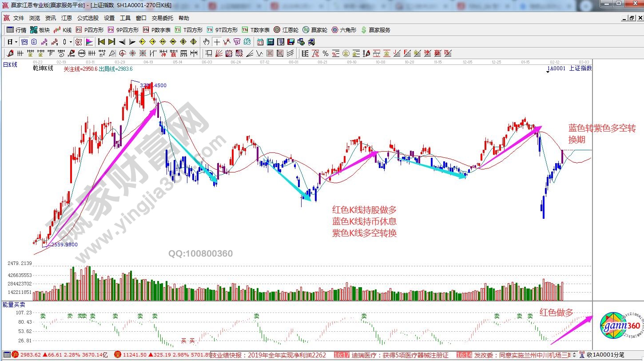This screenshot has height=361, width=644.
Task: Click the calendar icon in toolbar
Action: [260, 42]
